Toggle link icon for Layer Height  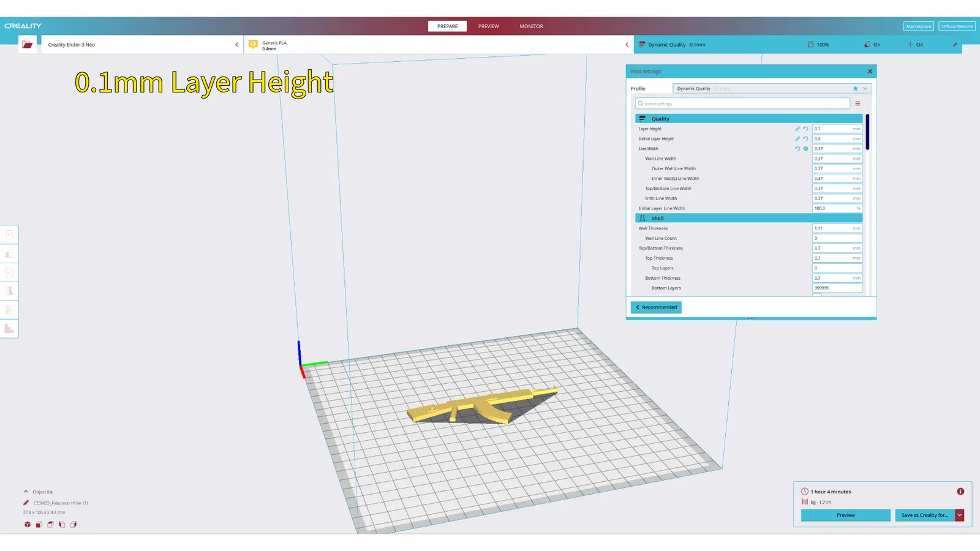(797, 129)
